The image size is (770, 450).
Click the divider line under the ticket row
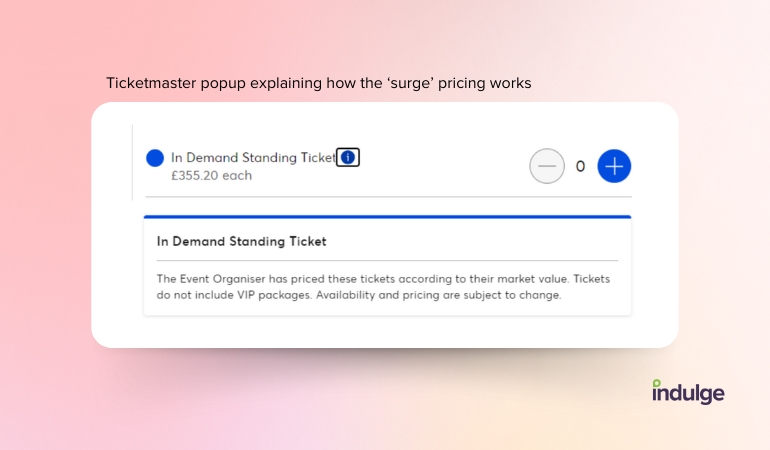[388, 197]
